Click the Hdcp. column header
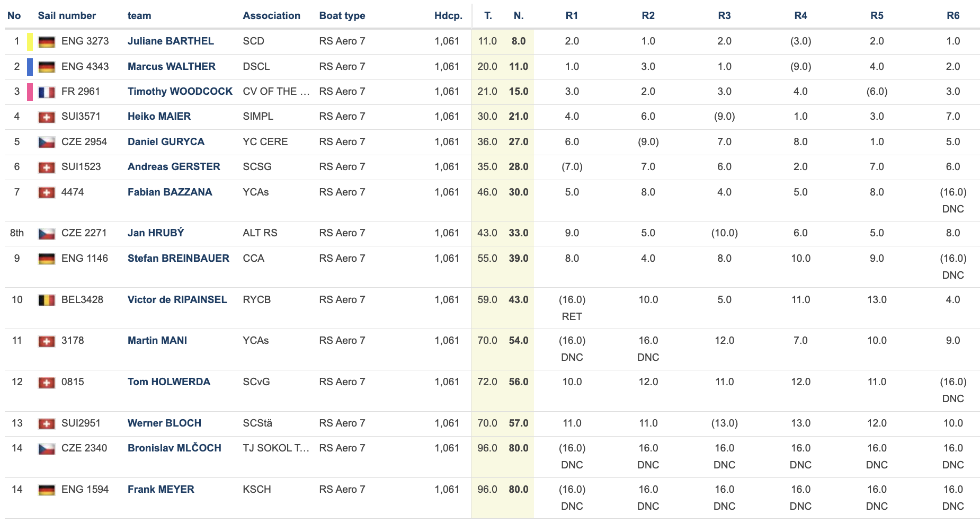Viewport: 980px width, 532px height. (448, 16)
